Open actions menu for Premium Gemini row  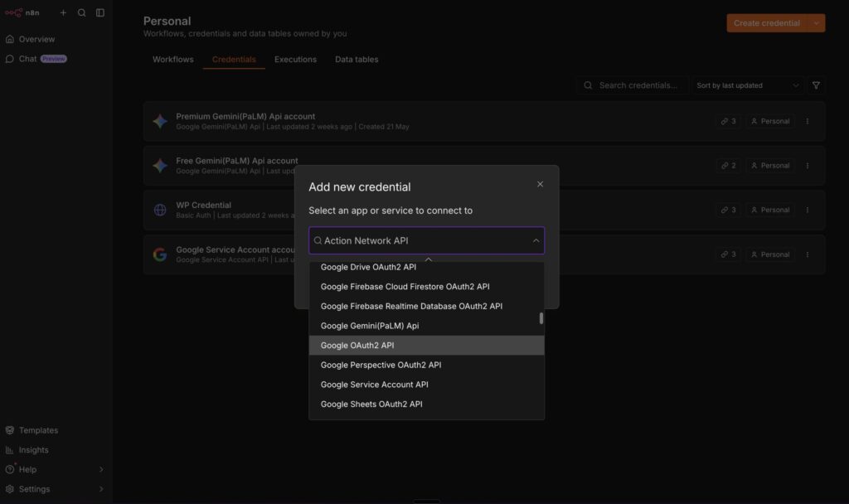pos(808,121)
